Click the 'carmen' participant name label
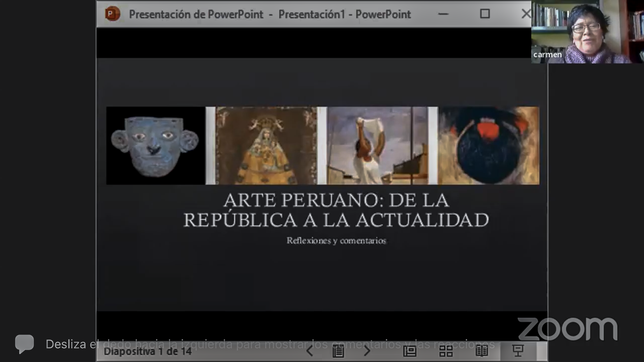This screenshot has height=362, width=644. [547, 55]
